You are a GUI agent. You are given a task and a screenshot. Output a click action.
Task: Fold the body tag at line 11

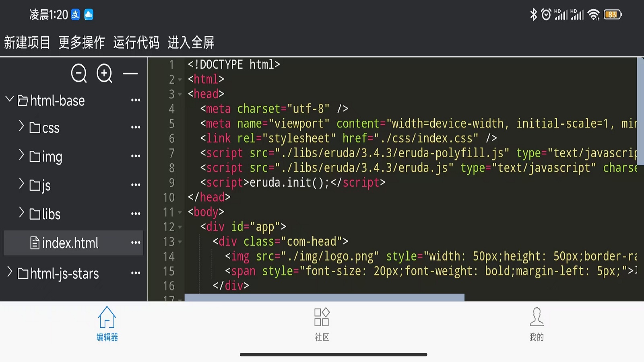[x=180, y=212]
